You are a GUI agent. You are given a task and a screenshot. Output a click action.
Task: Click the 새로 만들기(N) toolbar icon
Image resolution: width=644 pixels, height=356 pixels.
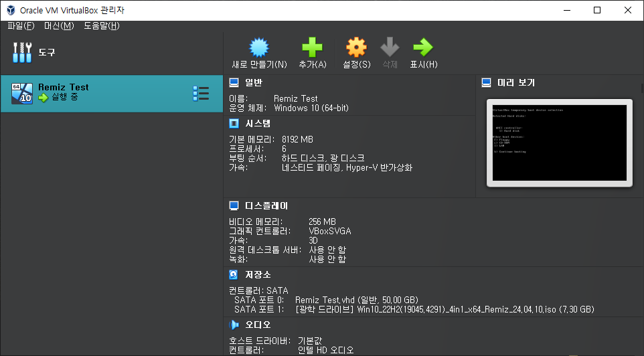pyautogui.click(x=259, y=48)
